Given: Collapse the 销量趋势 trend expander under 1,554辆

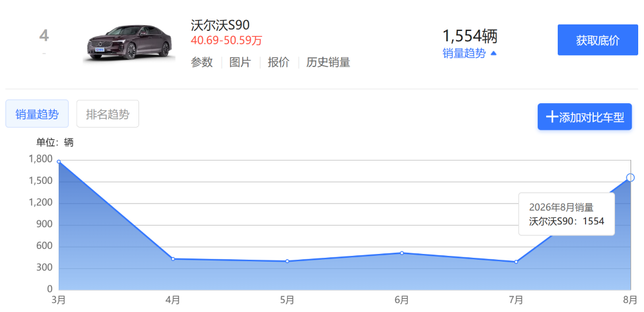Looking at the screenshot, I should coord(470,54).
